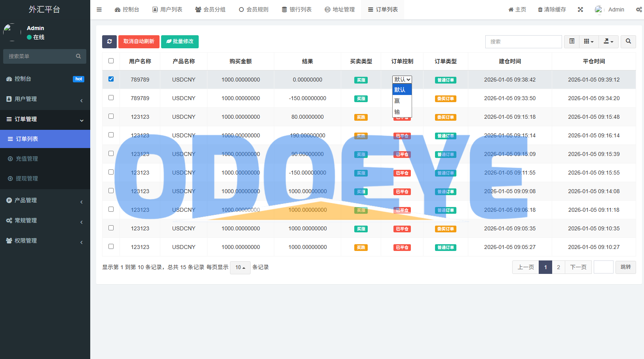Click the fullscreen expand icon
This screenshot has height=359, width=644.
(580, 9)
